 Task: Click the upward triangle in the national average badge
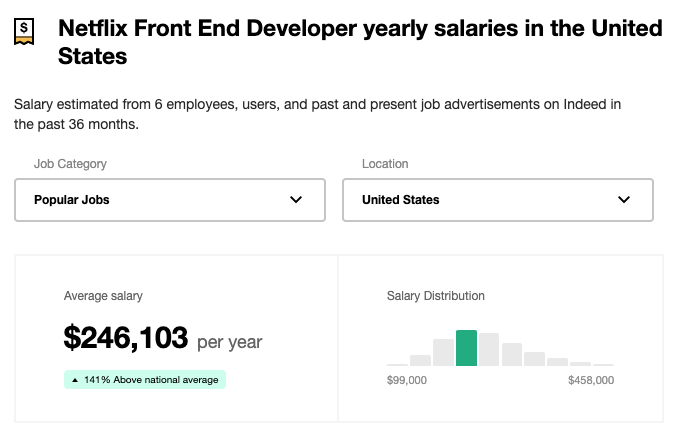75,380
